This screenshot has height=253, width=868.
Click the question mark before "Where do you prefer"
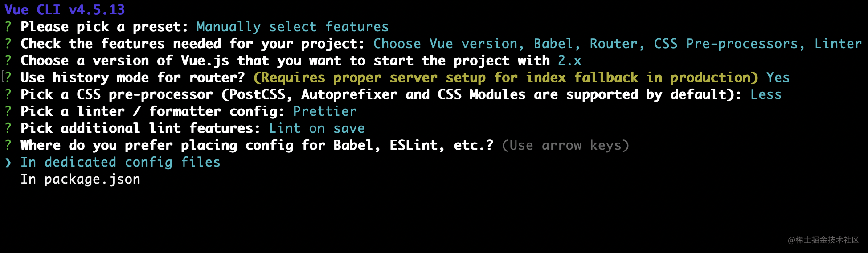coord(8,145)
